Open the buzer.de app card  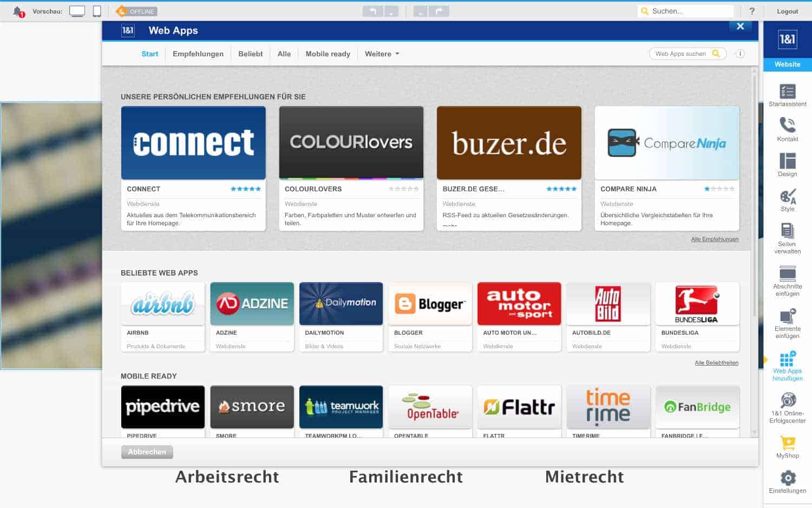[509, 168]
